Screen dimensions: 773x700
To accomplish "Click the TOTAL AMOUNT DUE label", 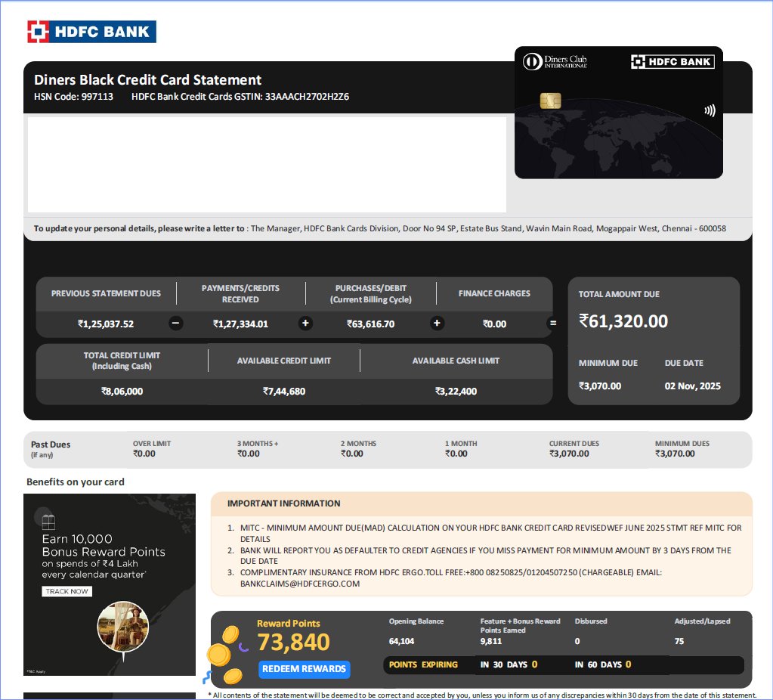I will pyautogui.click(x=619, y=294).
